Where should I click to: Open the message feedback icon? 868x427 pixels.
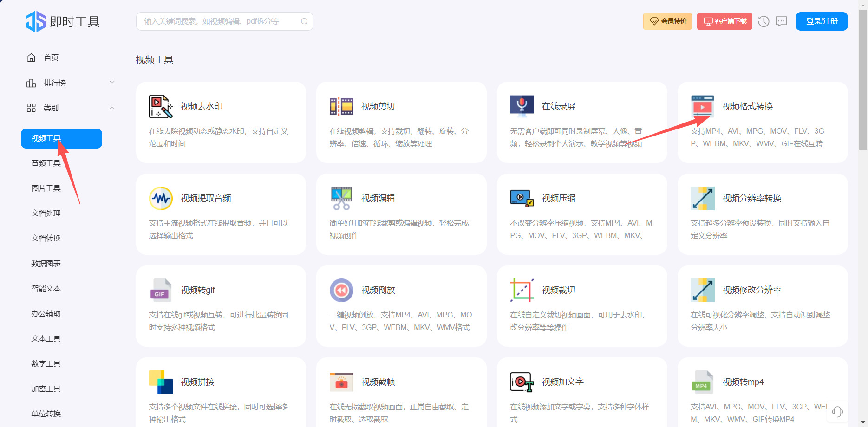click(782, 21)
